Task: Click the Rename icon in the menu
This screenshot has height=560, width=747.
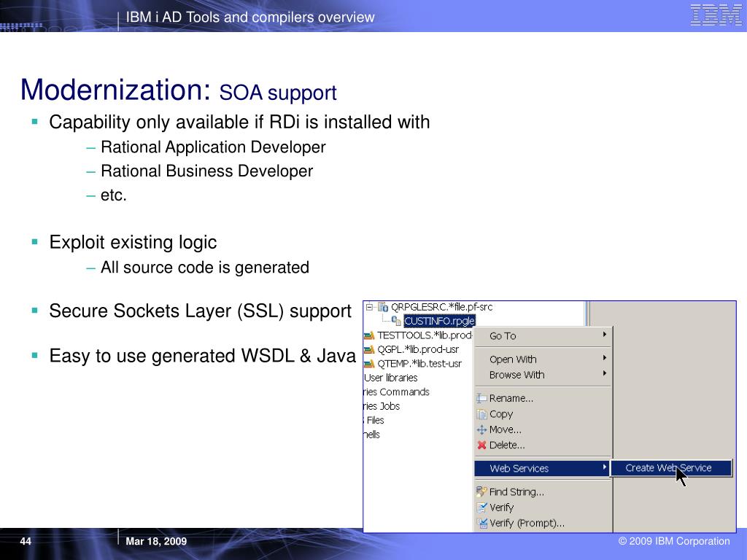Action: point(481,399)
